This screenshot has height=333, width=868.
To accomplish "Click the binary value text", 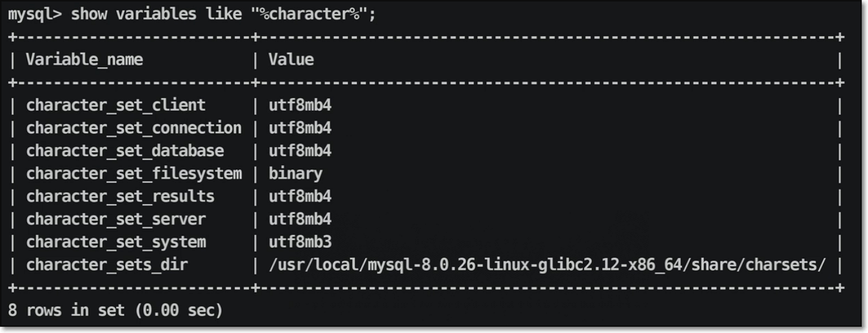I will (295, 173).
